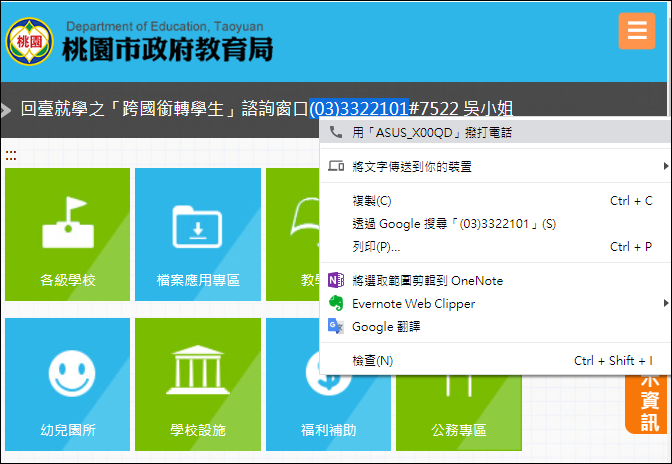This screenshot has height=464, width=672.
Task: Click the phone icon in the context menu
Action: tap(336, 132)
